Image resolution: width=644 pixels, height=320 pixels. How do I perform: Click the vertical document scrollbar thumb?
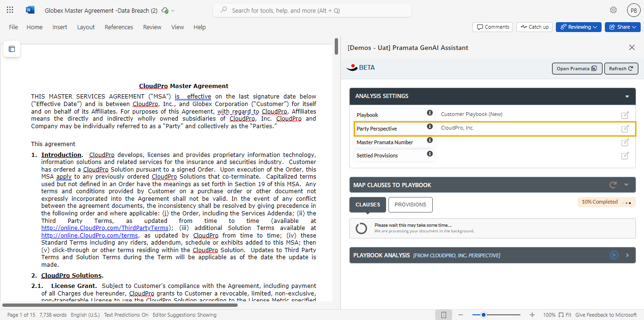336,46
